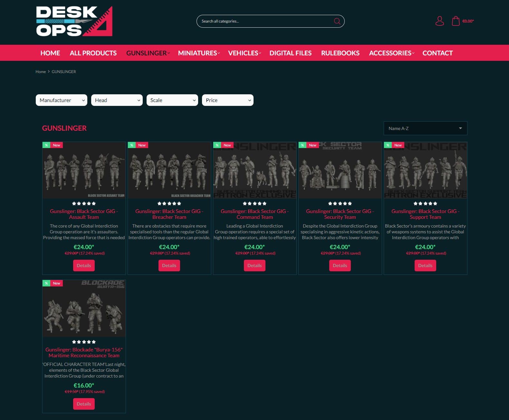This screenshot has height=420, width=509.
Task: Click the New badge on Assault Team card
Action: [x=56, y=145]
